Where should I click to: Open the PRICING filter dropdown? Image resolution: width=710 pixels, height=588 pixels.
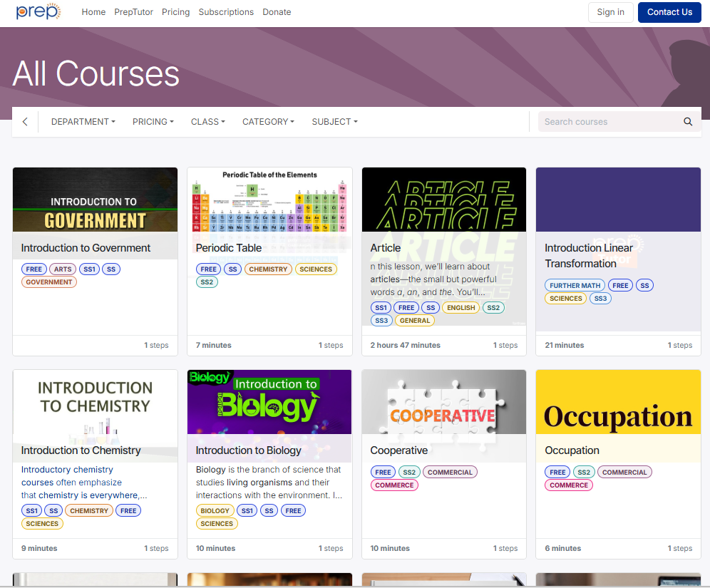coord(153,121)
